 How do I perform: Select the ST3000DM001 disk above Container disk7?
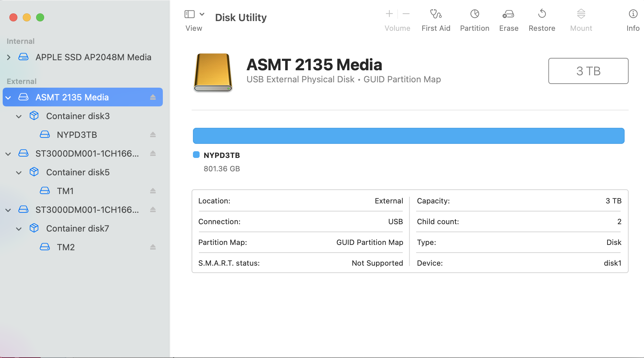pos(87,210)
